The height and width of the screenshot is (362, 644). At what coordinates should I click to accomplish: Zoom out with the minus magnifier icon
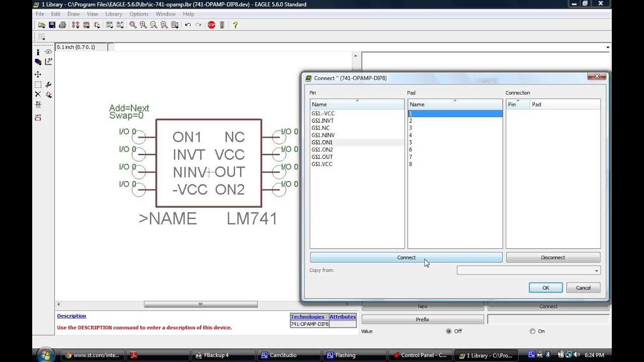pos(153,25)
